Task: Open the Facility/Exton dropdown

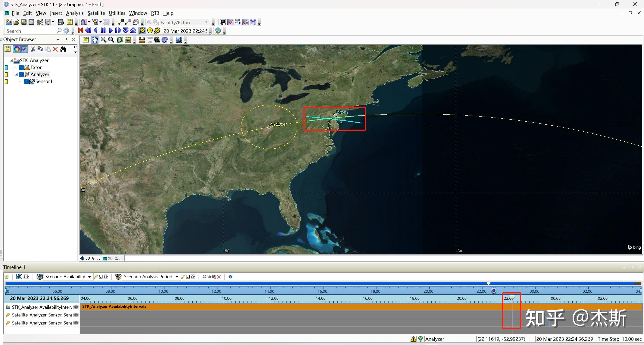Action: coord(206,22)
